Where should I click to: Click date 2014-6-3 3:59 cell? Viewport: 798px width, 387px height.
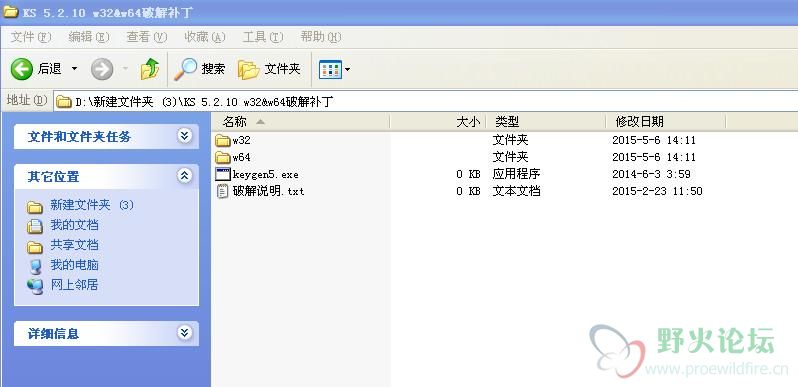point(651,174)
